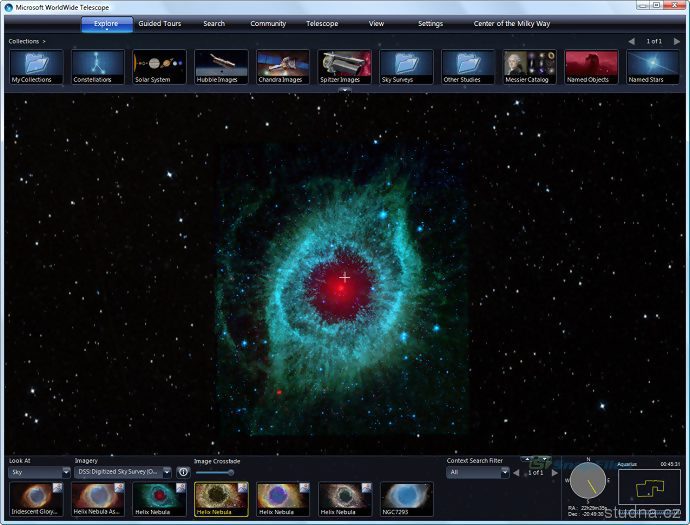Click the 00:45:31 field-of-view readout

pyautogui.click(x=670, y=464)
